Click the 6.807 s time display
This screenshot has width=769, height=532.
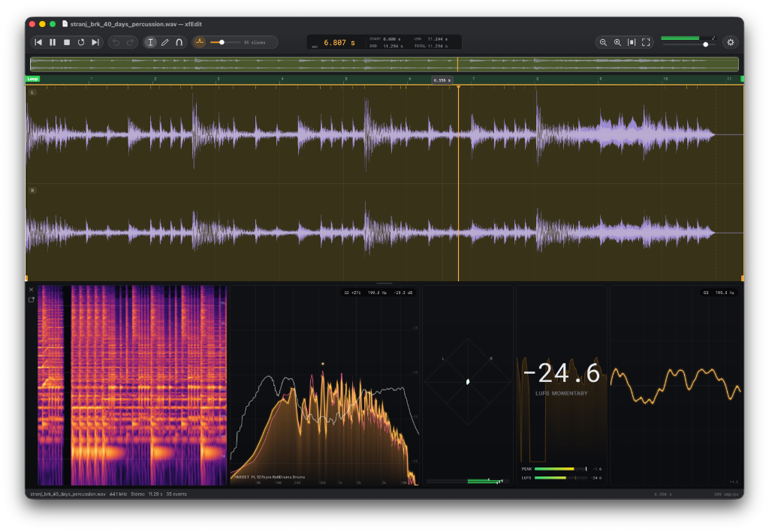pyautogui.click(x=339, y=43)
